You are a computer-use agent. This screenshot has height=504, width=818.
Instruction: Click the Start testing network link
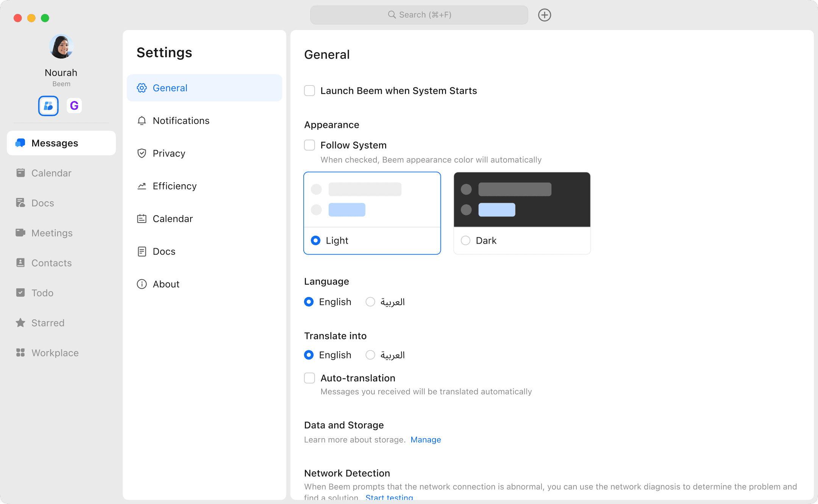[389, 497]
